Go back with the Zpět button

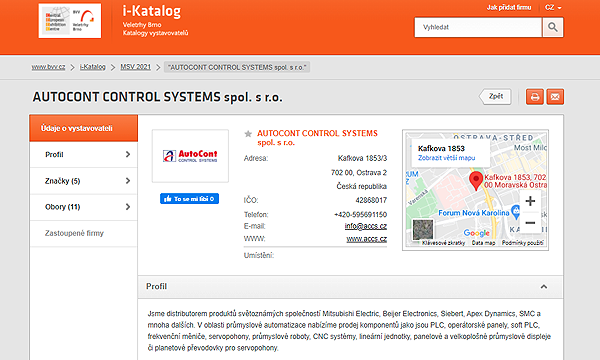(495, 96)
